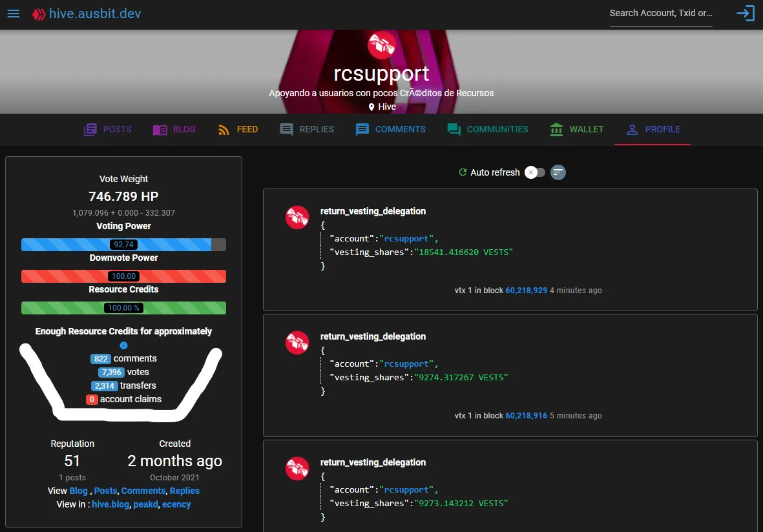Switch to the REPLIES tab

(307, 129)
